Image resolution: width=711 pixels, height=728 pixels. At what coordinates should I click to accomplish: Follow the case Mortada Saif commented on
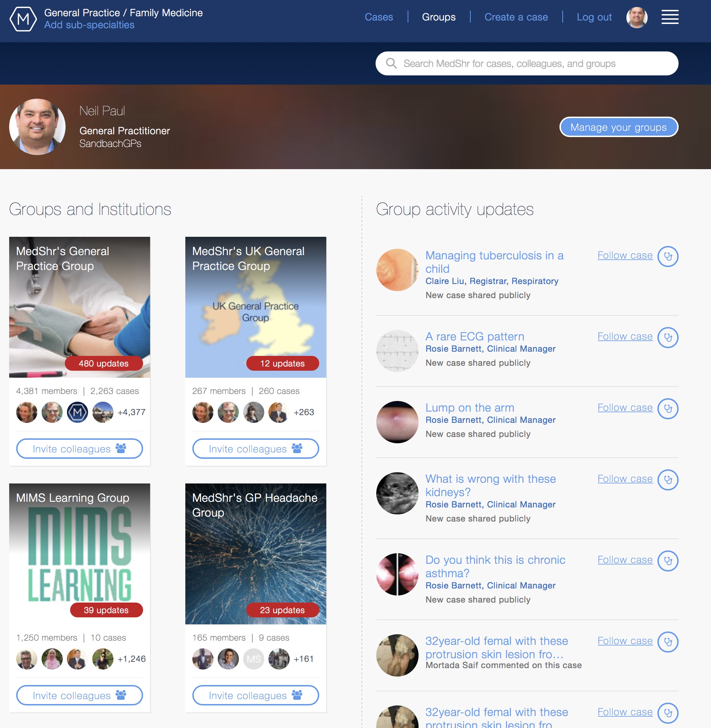click(625, 641)
